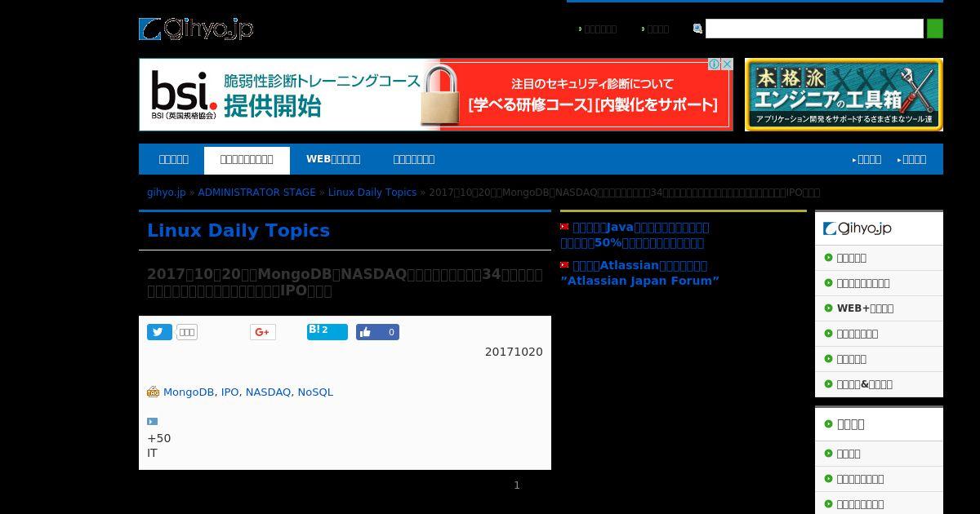The height and width of the screenshot is (514, 980).
Task: Select the IT text in article body
Action: coord(152,453)
